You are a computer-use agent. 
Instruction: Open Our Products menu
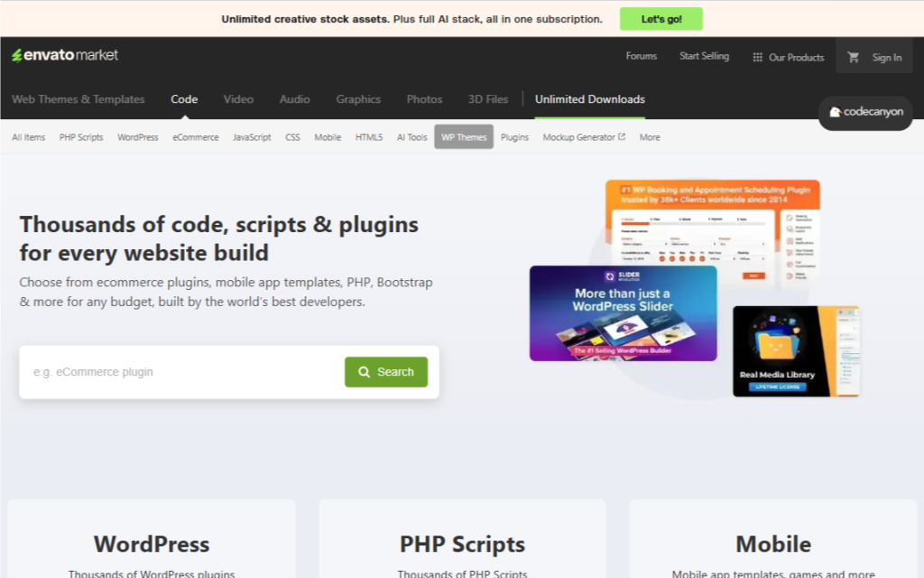coord(789,57)
